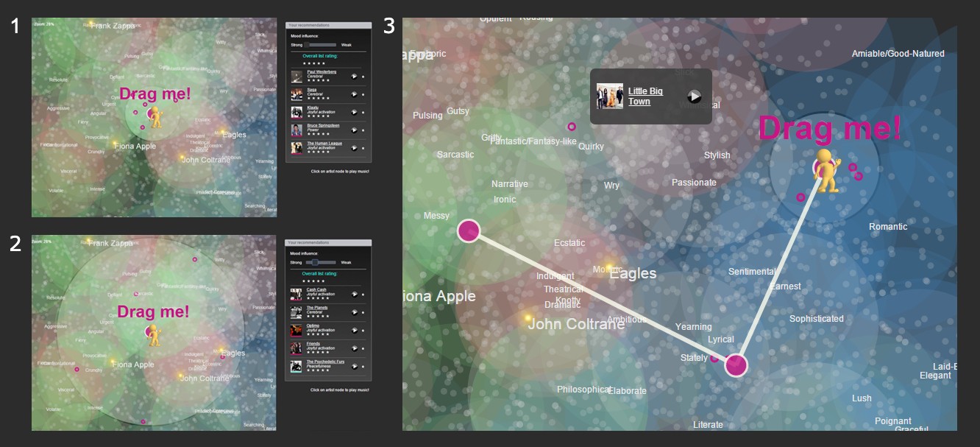Screen dimensions: 980x447
Task: Play The Planets recommendation
Action: click(x=355, y=312)
